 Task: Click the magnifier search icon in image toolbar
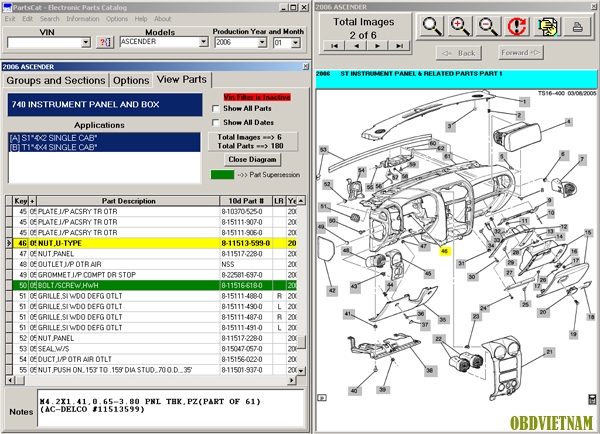coord(432,26)
